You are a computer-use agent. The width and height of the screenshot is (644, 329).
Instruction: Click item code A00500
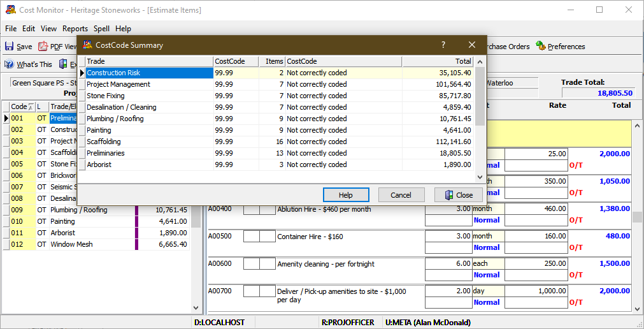(220, 237)
